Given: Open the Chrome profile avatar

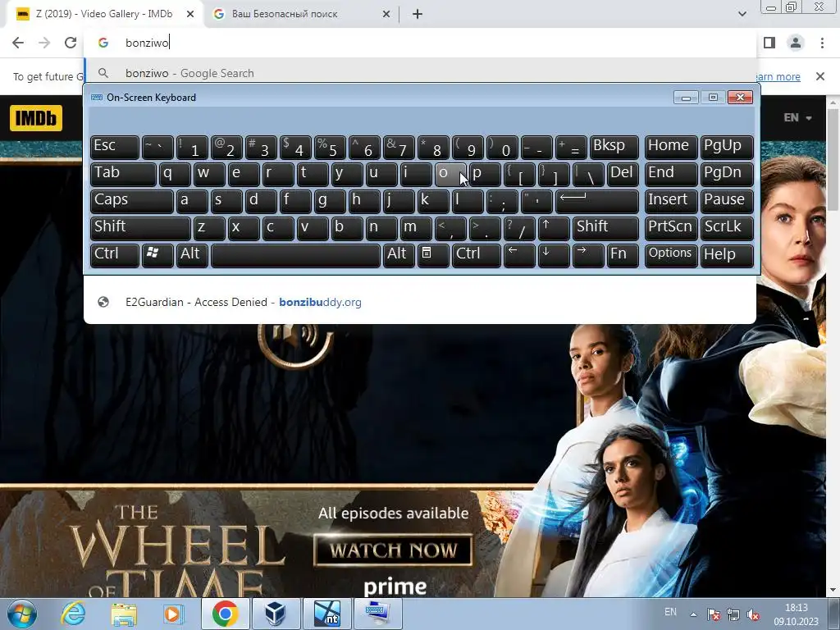Looking at the screenshot, I should tap(796, 43).
